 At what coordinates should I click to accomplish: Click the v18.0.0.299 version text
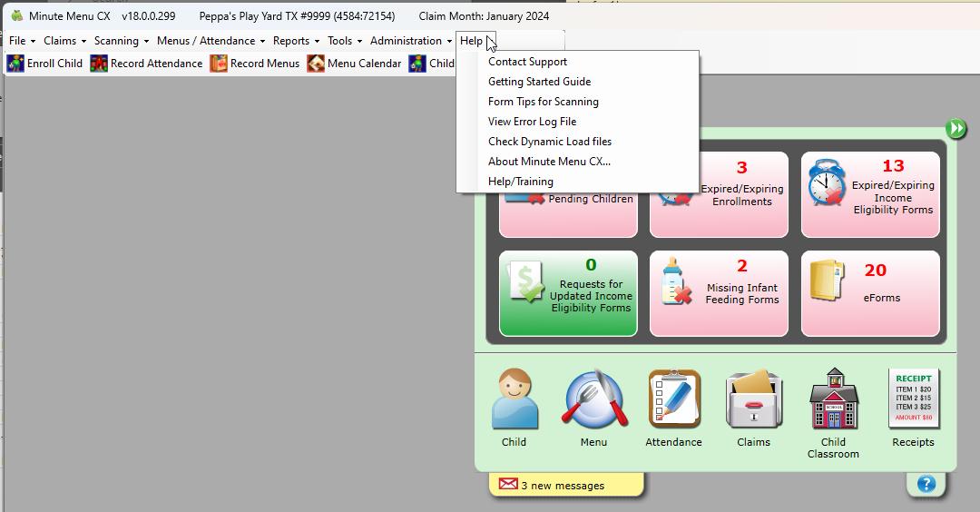click(149, 16)
